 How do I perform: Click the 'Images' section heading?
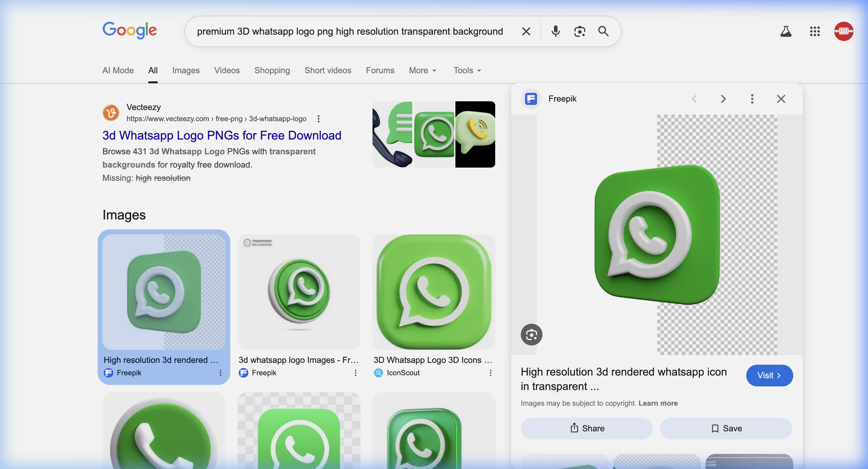click(124, 215)
